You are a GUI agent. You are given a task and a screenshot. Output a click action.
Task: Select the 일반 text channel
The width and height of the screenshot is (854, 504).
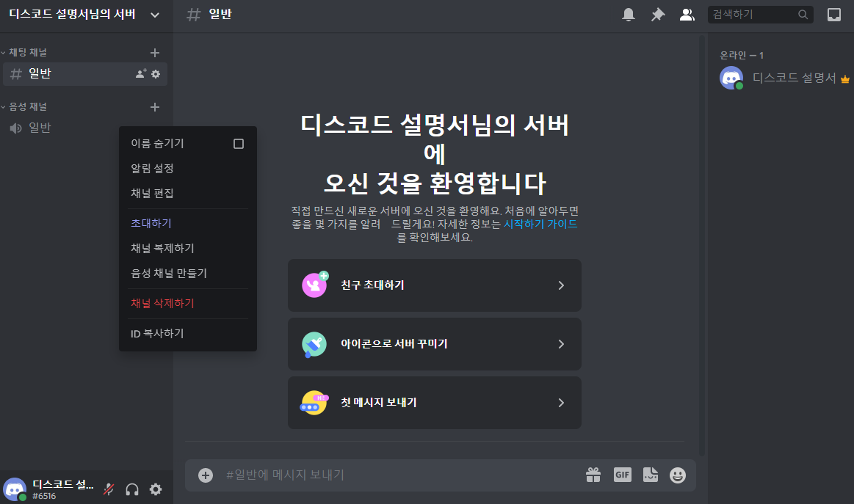click(85, 74)
